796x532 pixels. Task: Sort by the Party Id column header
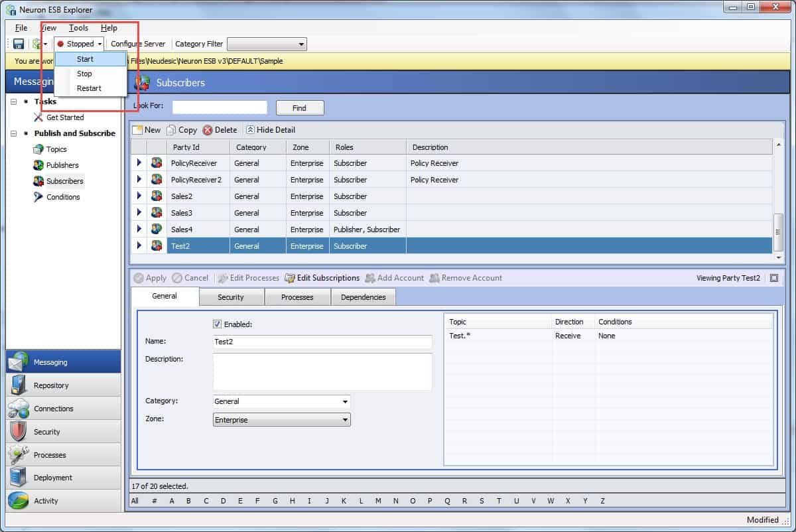(199, 147)
